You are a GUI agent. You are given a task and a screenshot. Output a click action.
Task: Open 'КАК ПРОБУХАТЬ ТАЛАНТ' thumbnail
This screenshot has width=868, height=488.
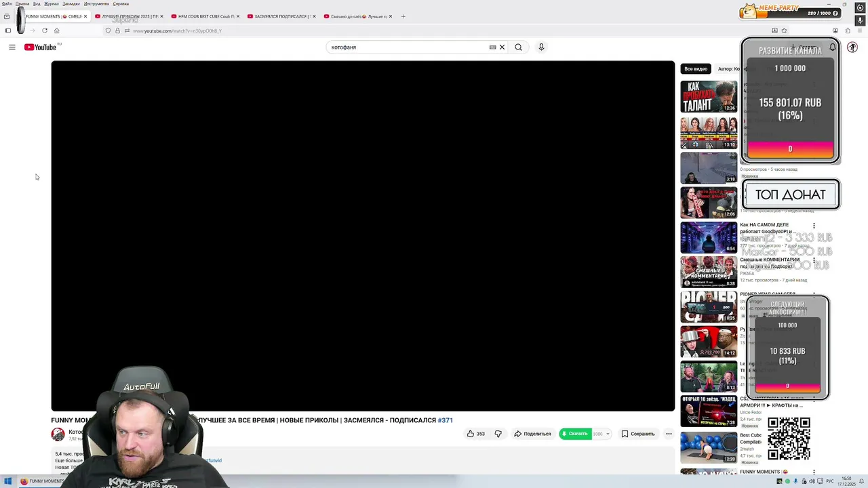point(709,97)
